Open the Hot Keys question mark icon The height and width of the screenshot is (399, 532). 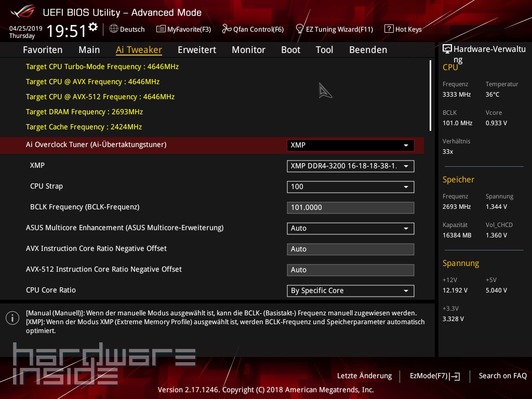pos(389,29)
